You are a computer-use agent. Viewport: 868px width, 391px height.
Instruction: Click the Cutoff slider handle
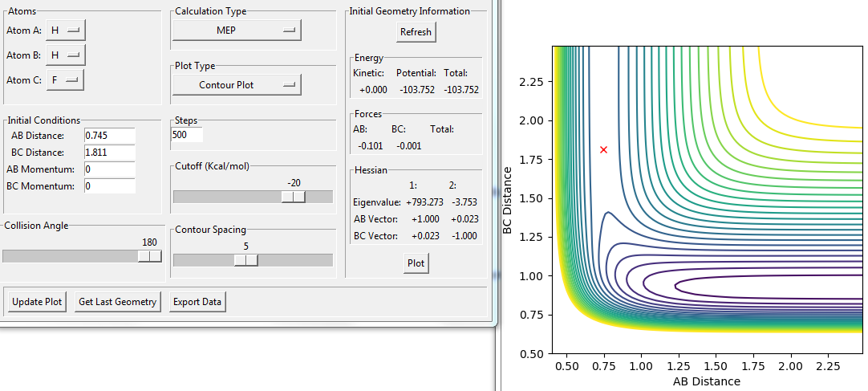(294, 197)
